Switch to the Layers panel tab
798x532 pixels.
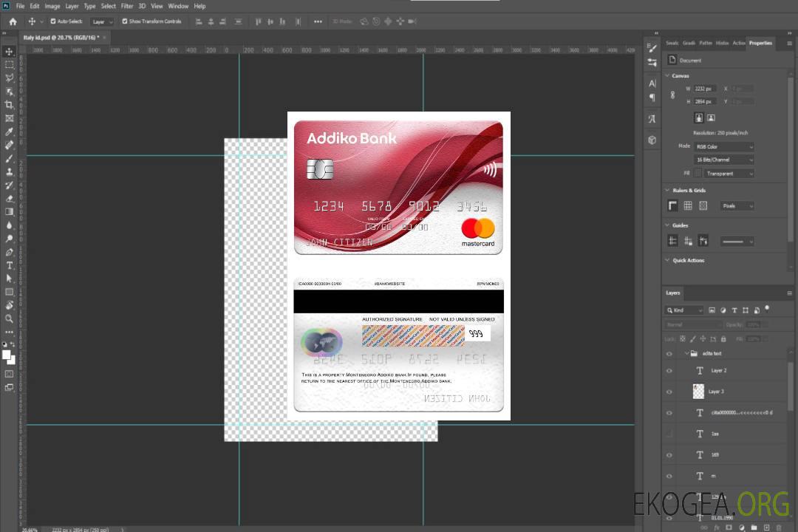tap(673, 293)
